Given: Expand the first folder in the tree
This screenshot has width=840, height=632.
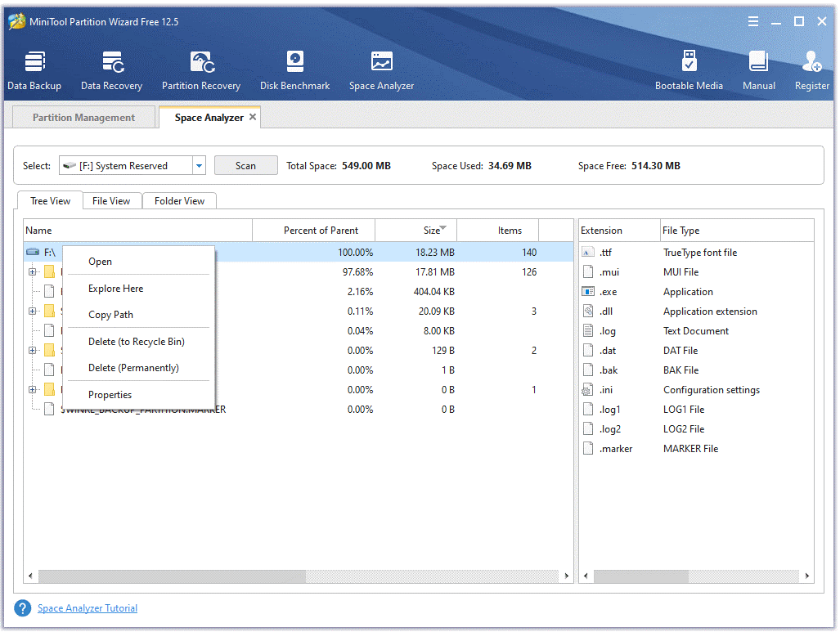Looking at the screenshot, I should (31, 271).
